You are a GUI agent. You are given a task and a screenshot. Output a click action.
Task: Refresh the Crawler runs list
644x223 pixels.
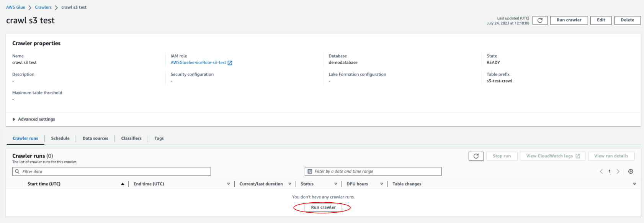tap(476, 156)
